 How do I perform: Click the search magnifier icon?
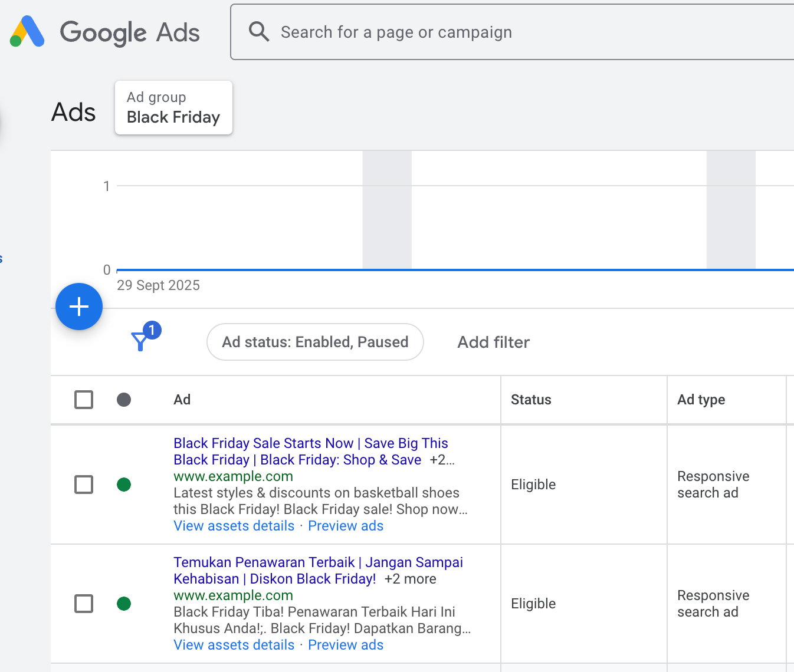click(258, 32)
